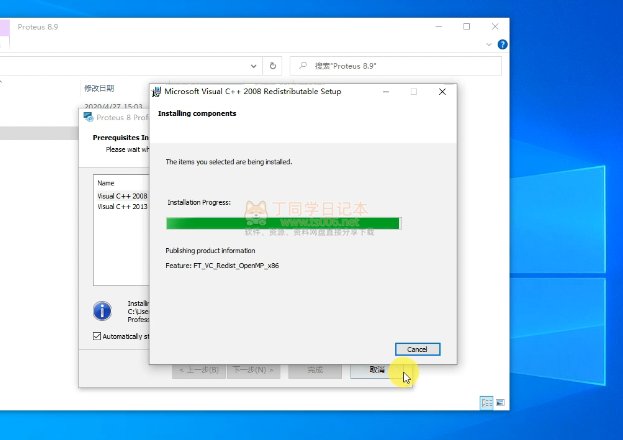Select Visual C++ 2013 in prerequisites list
The width and height of the screenshot is (623, 440).
click(x=123, y=207)
